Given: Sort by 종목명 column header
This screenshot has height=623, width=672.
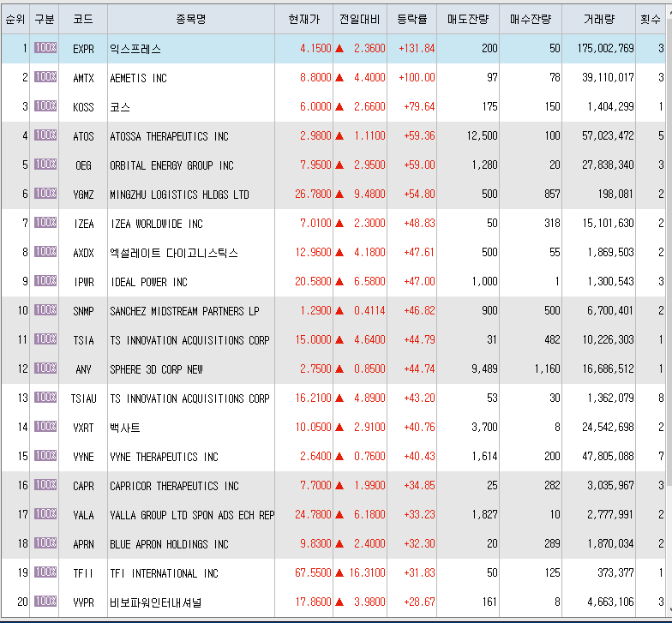Looking at the screenshot, I should pyautogui.click(x=191, y=19).
